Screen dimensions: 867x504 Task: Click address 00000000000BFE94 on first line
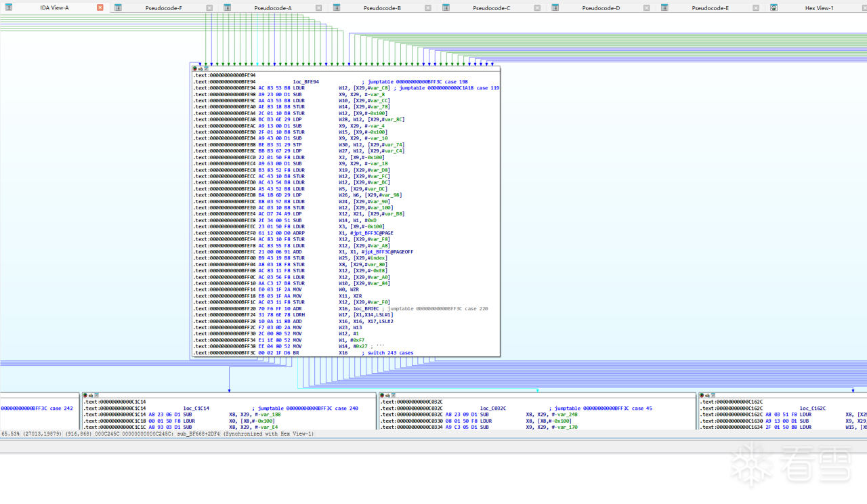232,75
